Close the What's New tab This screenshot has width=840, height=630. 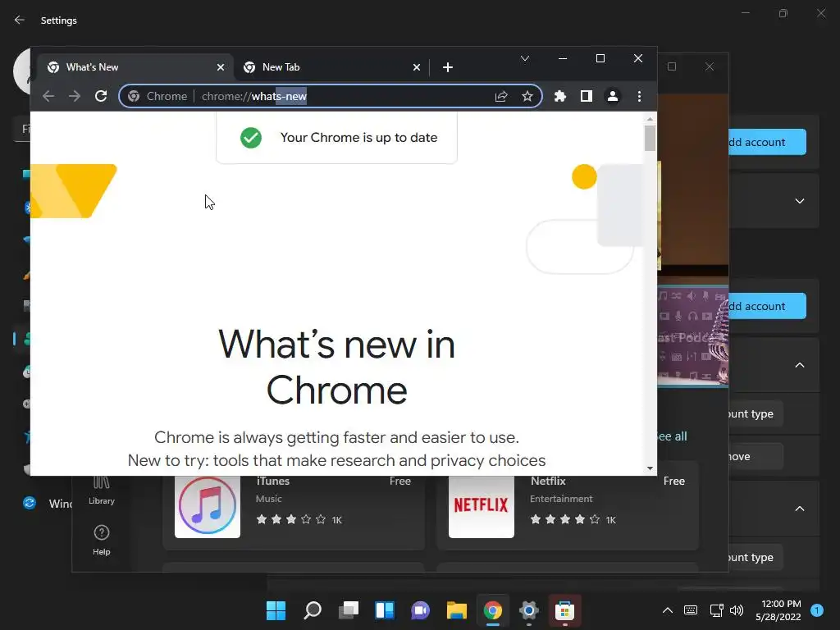pyautogui.click(x=220, y=67)
